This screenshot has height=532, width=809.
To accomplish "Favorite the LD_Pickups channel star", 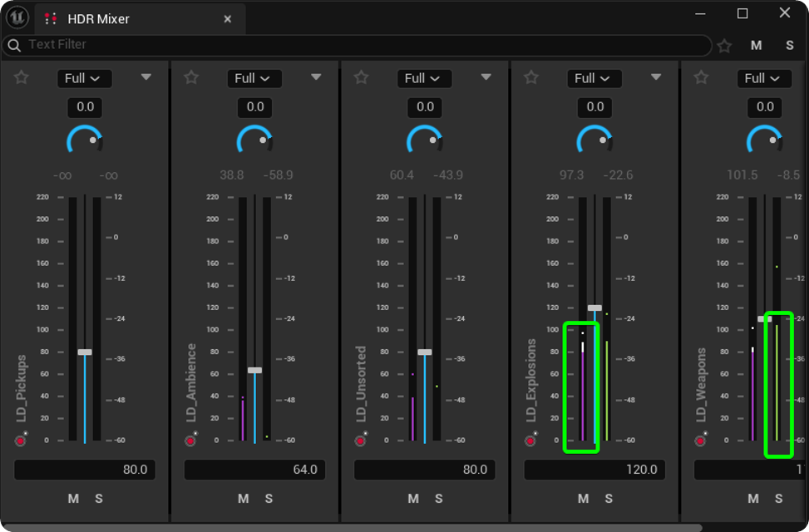I will (21, 77).
